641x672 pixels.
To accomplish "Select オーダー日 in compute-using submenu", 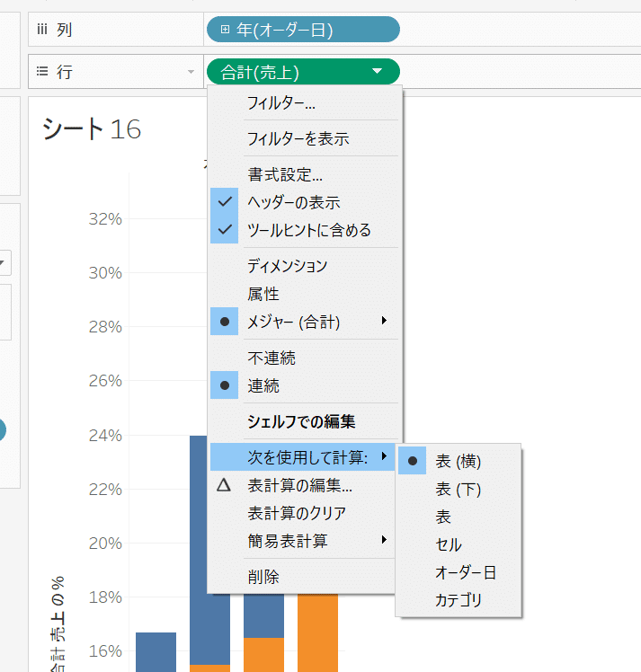I will (x=458, y=572).
